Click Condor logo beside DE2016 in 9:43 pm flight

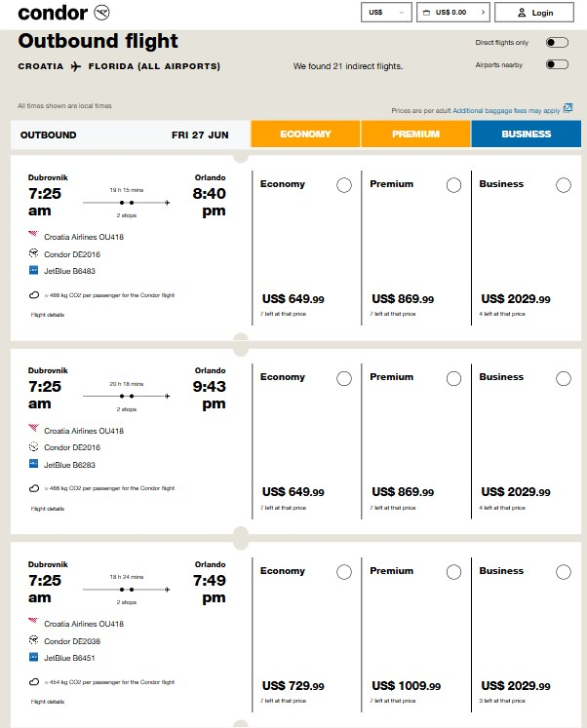33,446
